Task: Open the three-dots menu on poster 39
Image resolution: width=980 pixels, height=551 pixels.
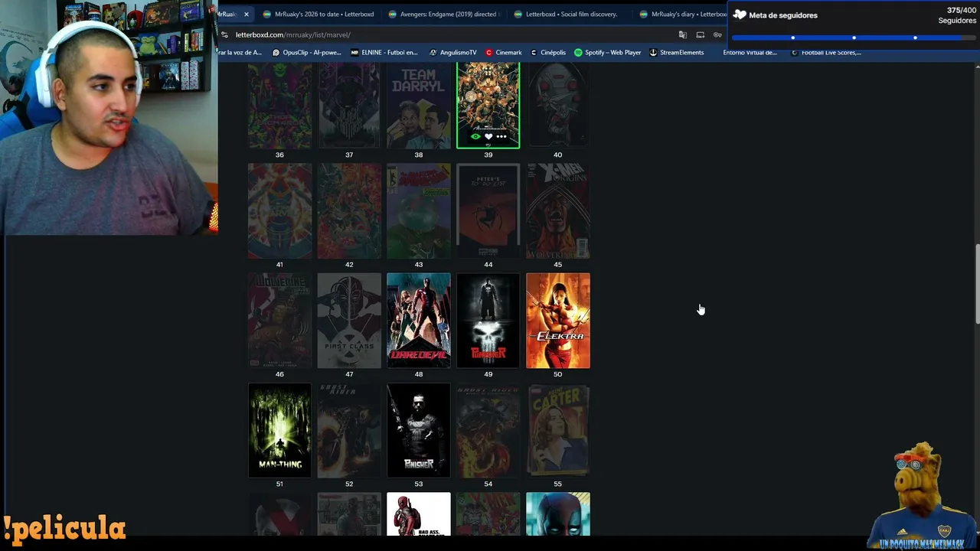Action: pos(501,136)
